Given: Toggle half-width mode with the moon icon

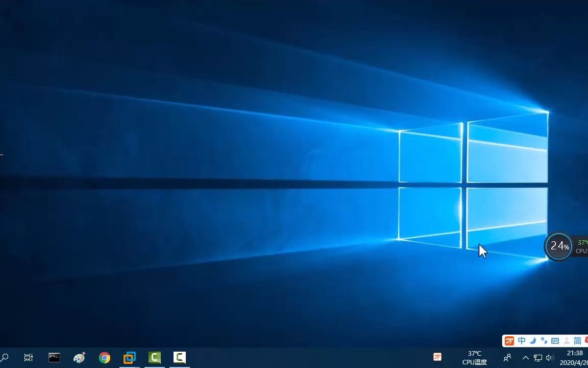Looking at the screenshot, I should (533, 341).
